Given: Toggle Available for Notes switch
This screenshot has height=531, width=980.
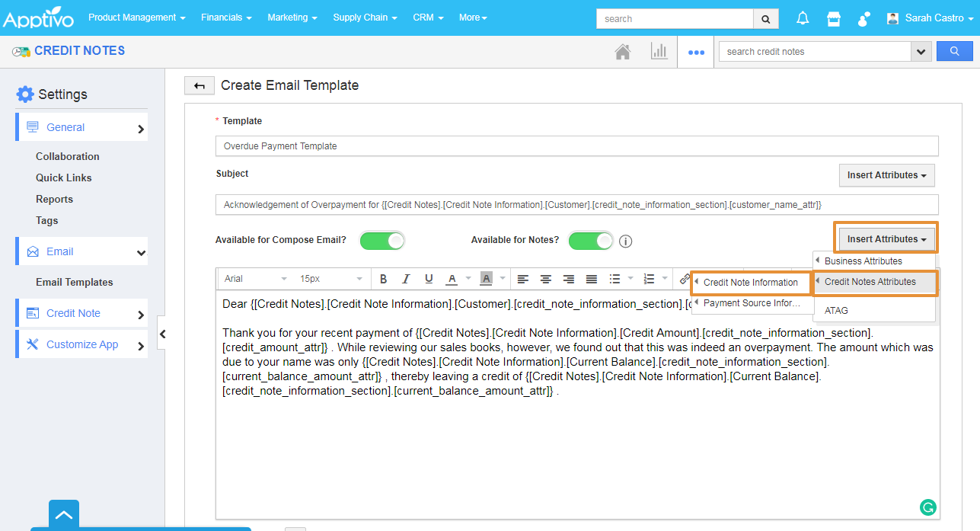Looking at the screenshot, I should coord(591,241).
